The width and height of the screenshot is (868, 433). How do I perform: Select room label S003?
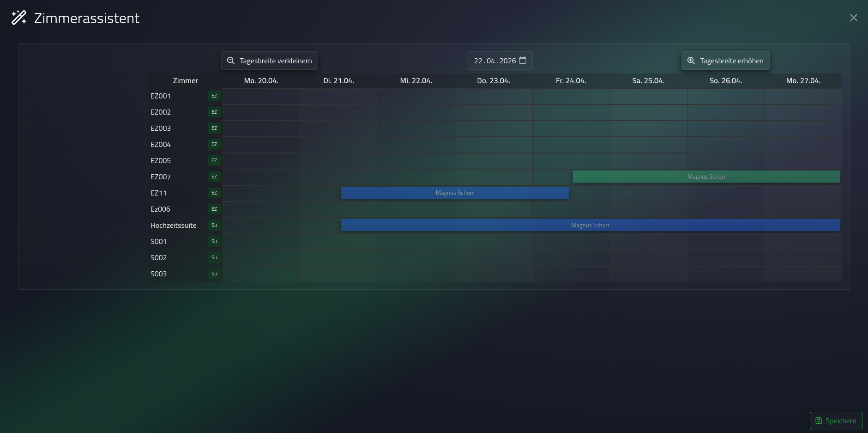[158, 274]
